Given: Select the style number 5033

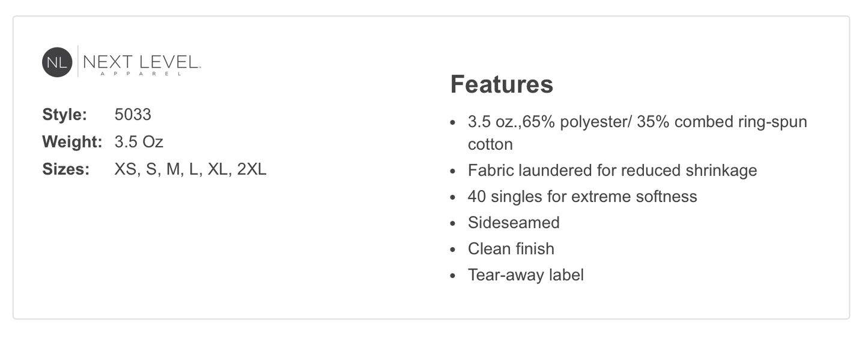Looking at the screenshot, I should (133, 114).
